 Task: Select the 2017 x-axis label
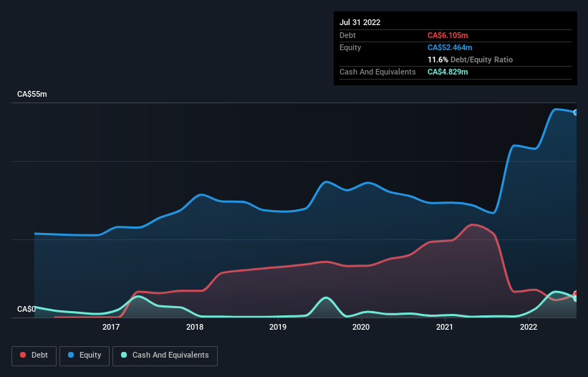111,327
